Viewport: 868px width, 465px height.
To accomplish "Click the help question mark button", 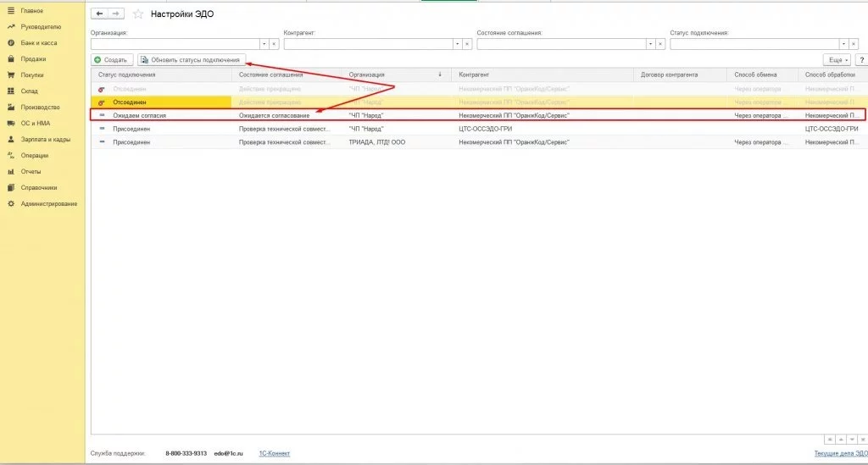I will click(861, 60).
